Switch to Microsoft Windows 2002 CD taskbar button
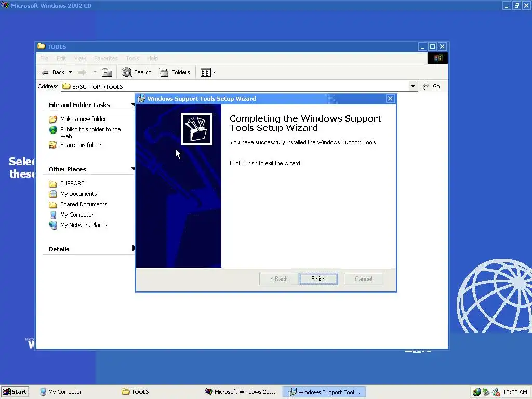Viewport: 532px width, 399px height. click(240, 392)
